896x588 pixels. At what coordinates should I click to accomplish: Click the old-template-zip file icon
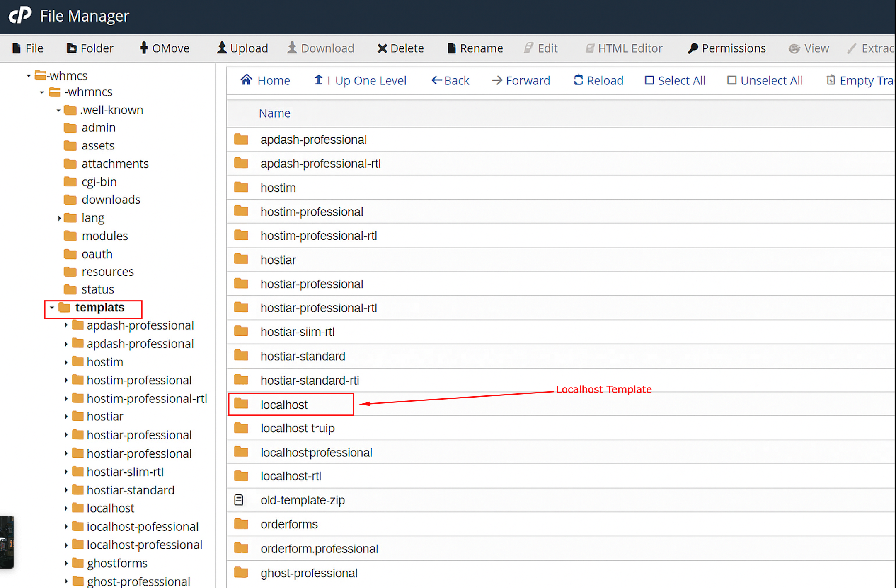pos(239,500)
